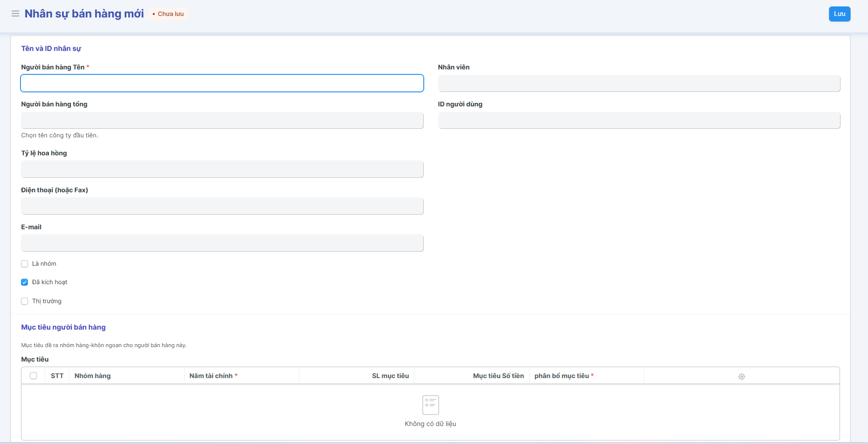Viewport: 868px width, 444px height.
Task: Select all rows checkbox in Mục tiêu table
Action: [33, 376]
